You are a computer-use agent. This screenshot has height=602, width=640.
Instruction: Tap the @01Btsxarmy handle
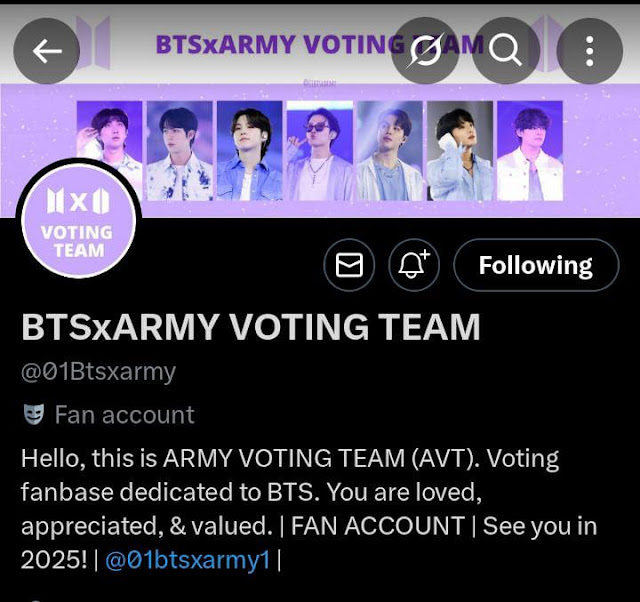point(98,372)
